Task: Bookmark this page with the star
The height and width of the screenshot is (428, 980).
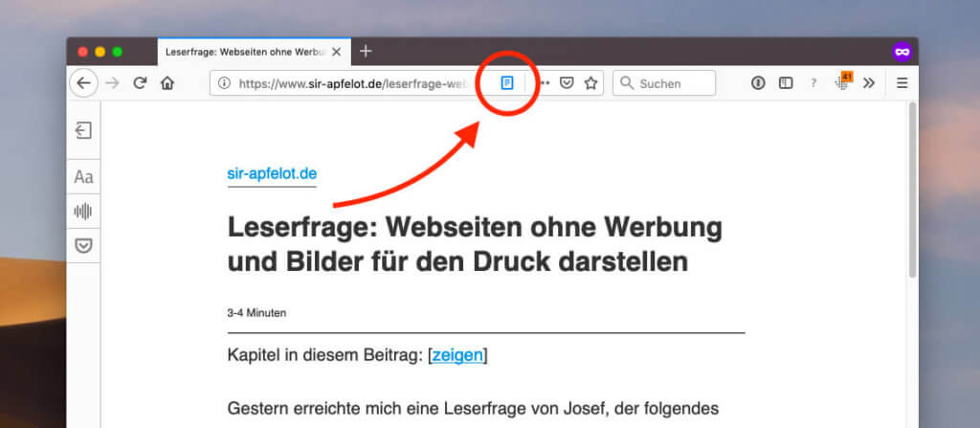Action: pos(590,83)
